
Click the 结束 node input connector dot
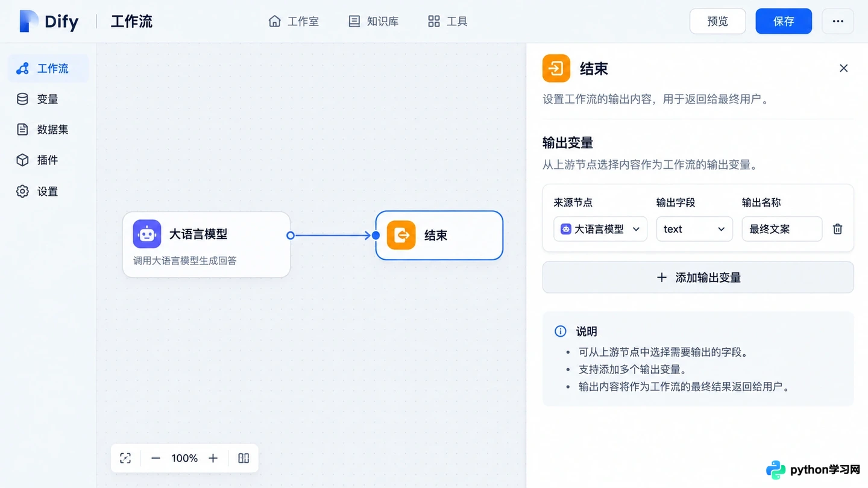click(376, 236)
